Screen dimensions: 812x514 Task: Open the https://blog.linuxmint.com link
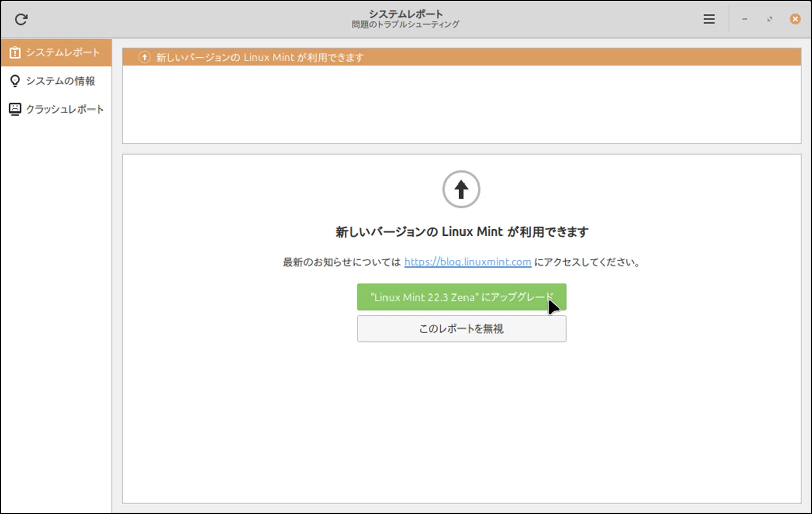(468, 262)
